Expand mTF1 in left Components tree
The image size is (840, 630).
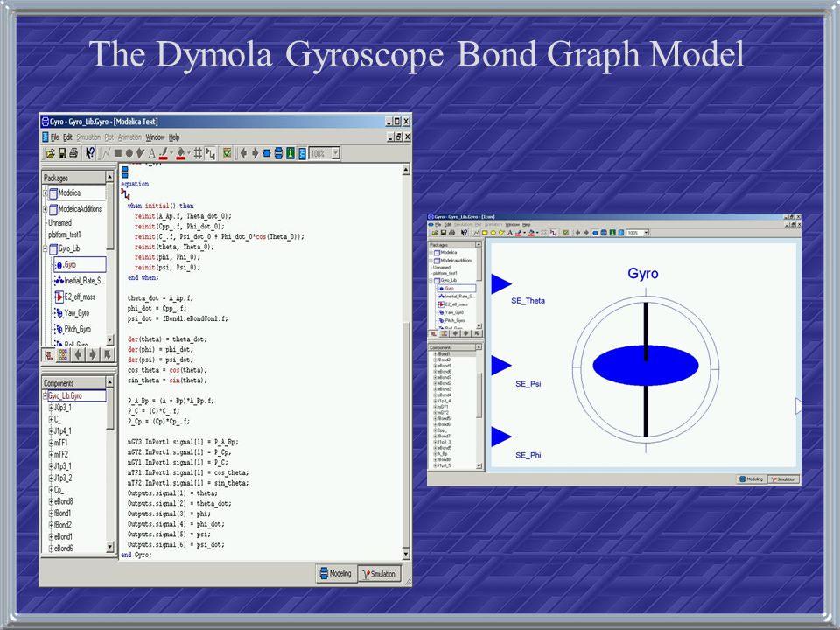coord(52,443)
